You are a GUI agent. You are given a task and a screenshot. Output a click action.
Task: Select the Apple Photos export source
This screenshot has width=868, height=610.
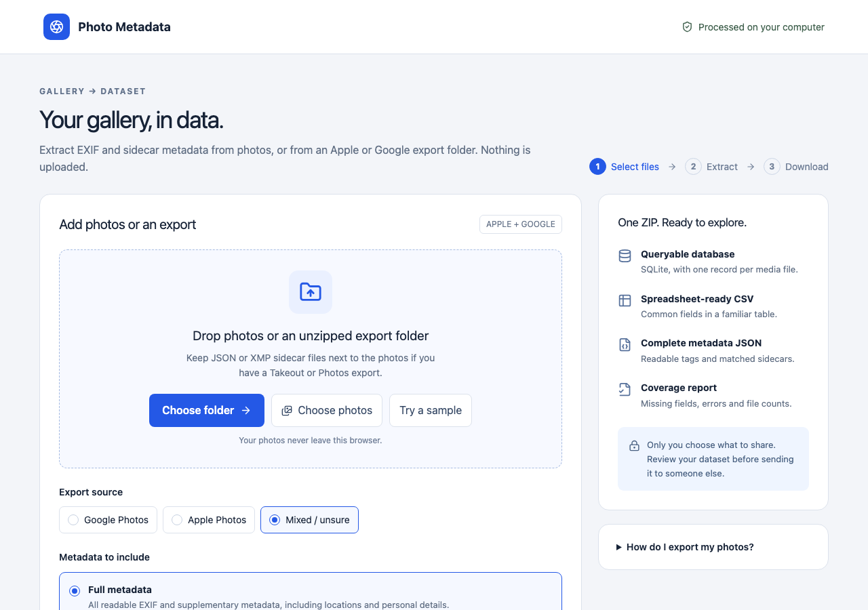[x=209, y=520]
